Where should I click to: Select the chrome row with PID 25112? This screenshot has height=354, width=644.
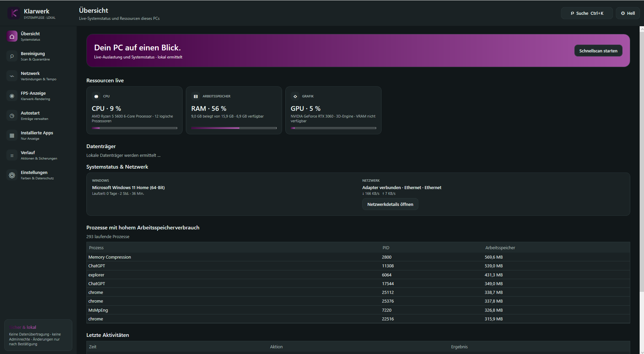pyautogui.click(x=358, y=292)
